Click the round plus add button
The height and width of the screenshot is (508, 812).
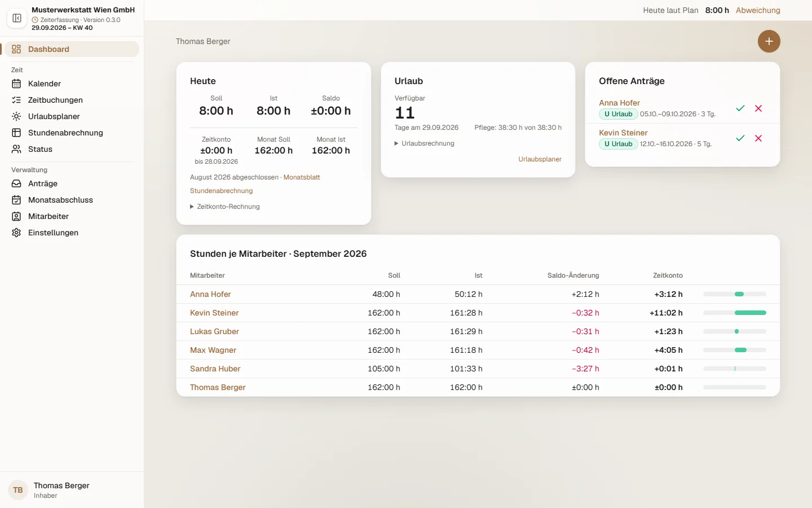click(x=769, y=41)
